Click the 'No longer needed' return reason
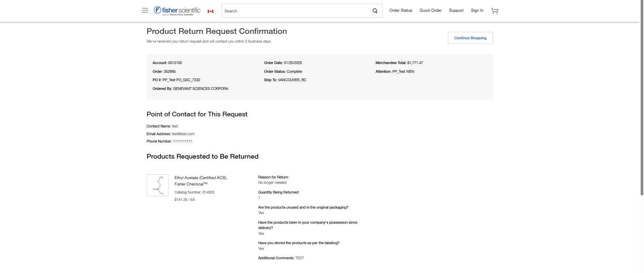Image resolution: width=644 pixels, height=273 pixels. click(272, 182)
